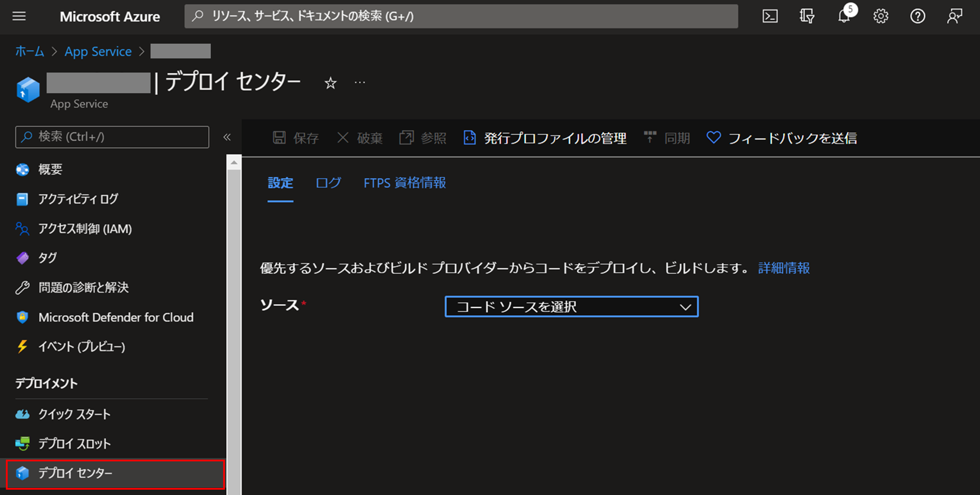This screenshot has width=980, height=495.
Task: Click the デプロイ スロット icon
Action: tap(23, 444)
